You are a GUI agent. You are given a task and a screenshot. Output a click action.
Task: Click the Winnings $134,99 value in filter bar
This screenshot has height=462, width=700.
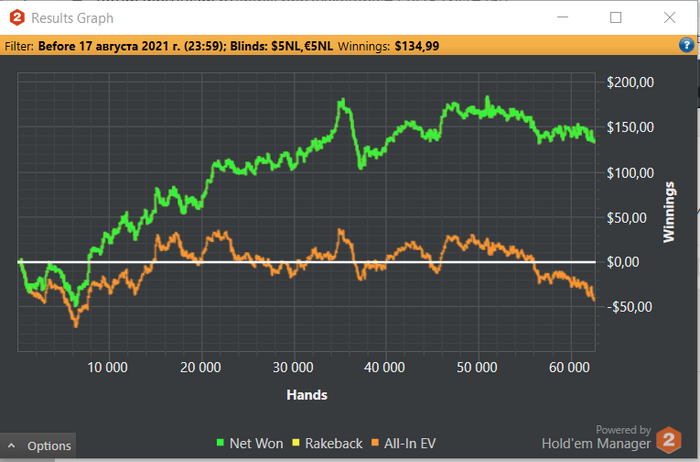pyautogui.click(x=417, y=46)
